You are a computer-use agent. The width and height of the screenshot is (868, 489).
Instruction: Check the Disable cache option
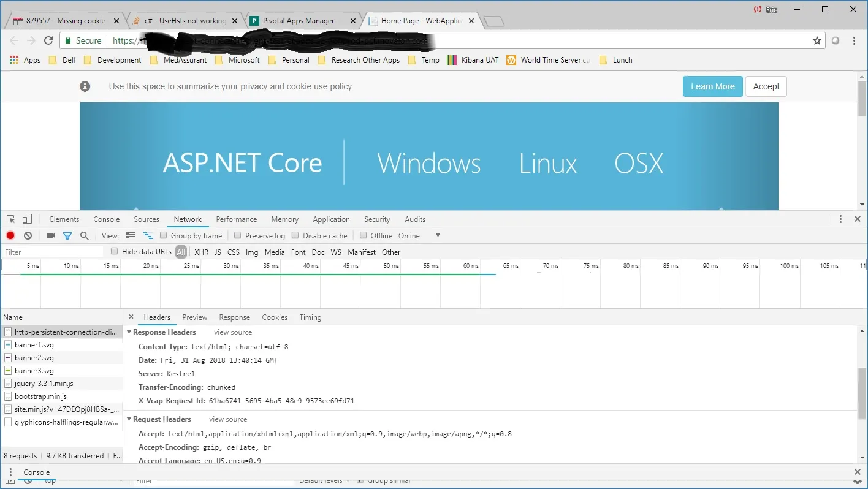(x=295, y=235)
